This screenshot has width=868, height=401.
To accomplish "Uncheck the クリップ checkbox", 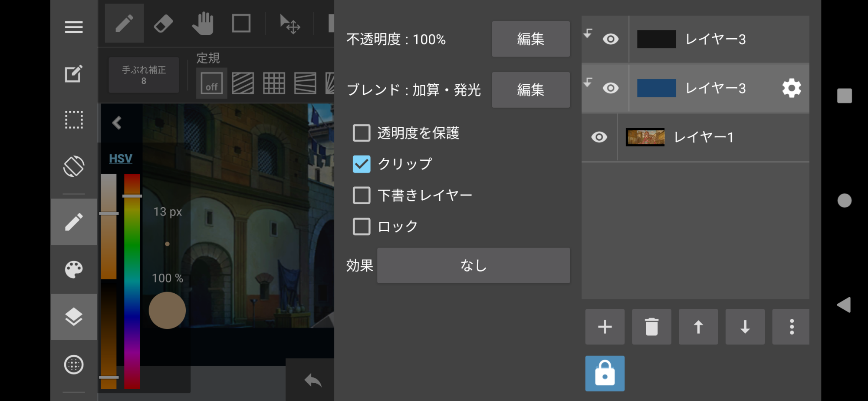I will [362, 164].
